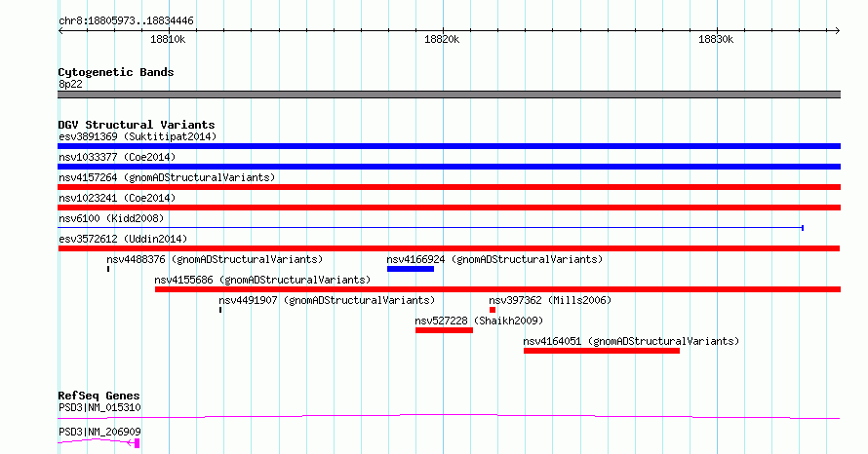Screen dimensions: 868x454
Task: Click the RefSeq Genes track title
Action: point(99,396)
